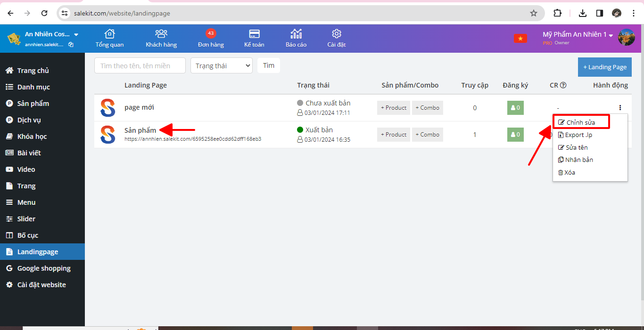Open the Tổng quan home icon
Screen dimensions: 644x330
tap(109, 34)
